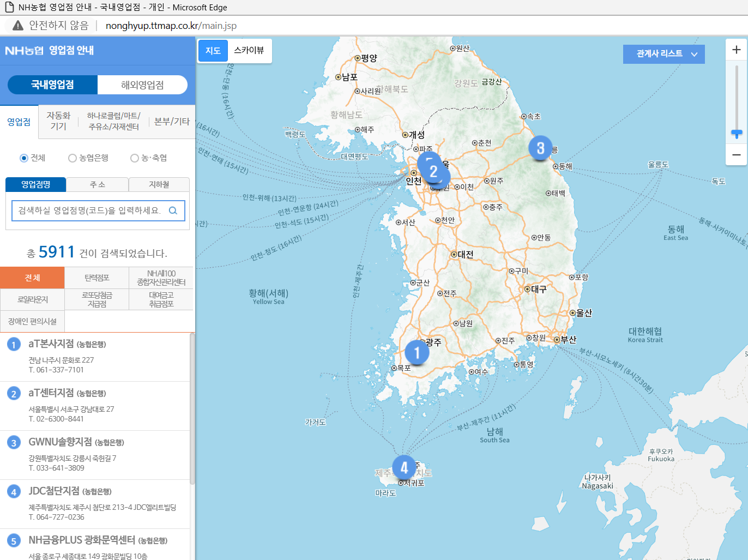This screenshot has width=748, height=560.
Task: Open aT센터지점 branch entry
Action: click(95, 406)
